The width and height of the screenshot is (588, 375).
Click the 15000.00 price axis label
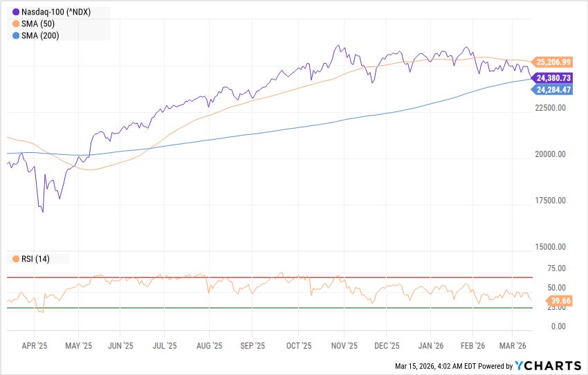click(x=550, y=247)
